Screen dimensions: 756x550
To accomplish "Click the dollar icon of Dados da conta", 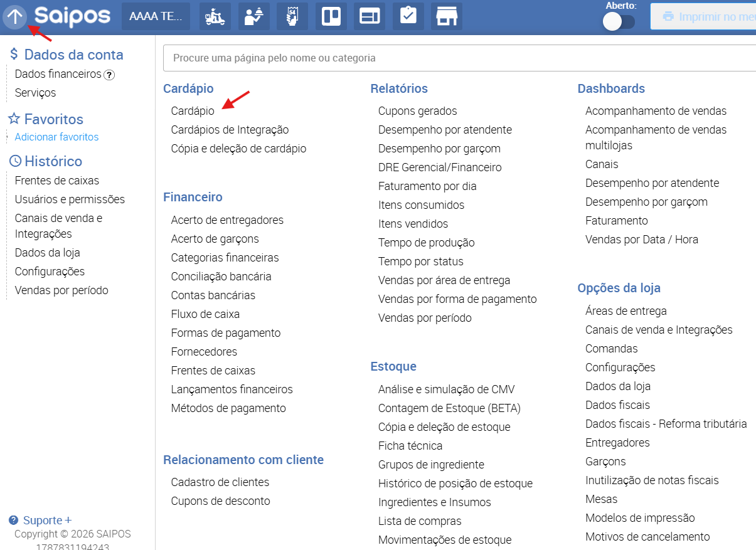I will 14,55.
